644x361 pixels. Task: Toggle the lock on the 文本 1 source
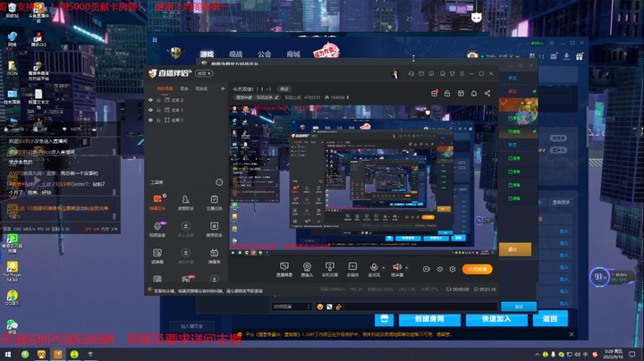click(158, 110)
